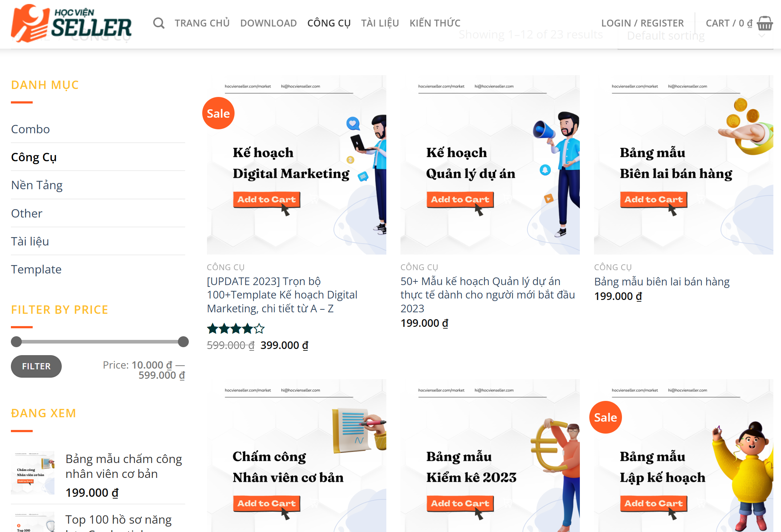Viewport: 781px width, 532px height.
Task: Open Kế hoạch Quản lý dự án product image
Action: click(490, 165)
